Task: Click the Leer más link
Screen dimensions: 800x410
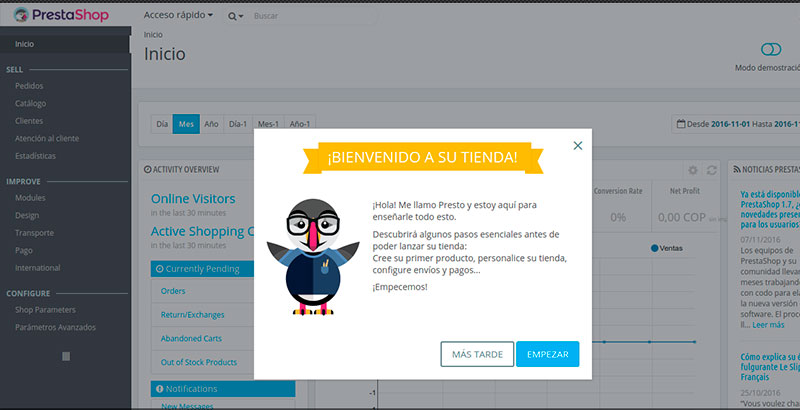Action: (768, 324)
